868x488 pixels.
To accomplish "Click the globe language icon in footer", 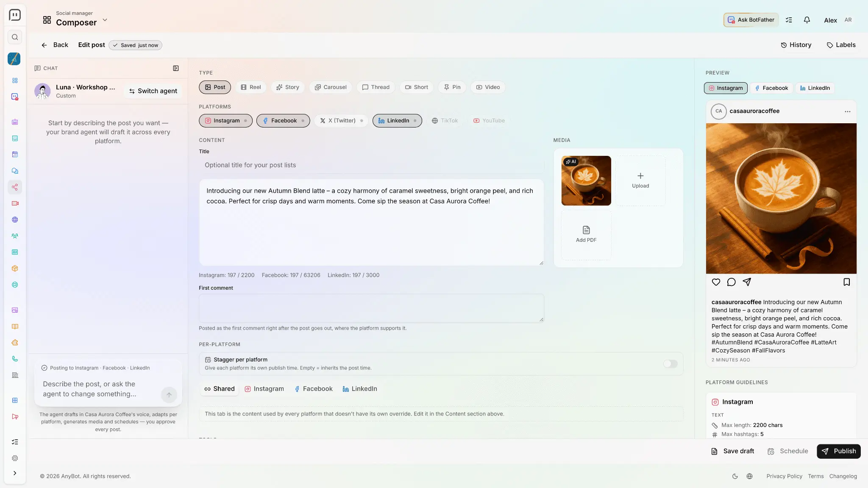I will 749,476.
